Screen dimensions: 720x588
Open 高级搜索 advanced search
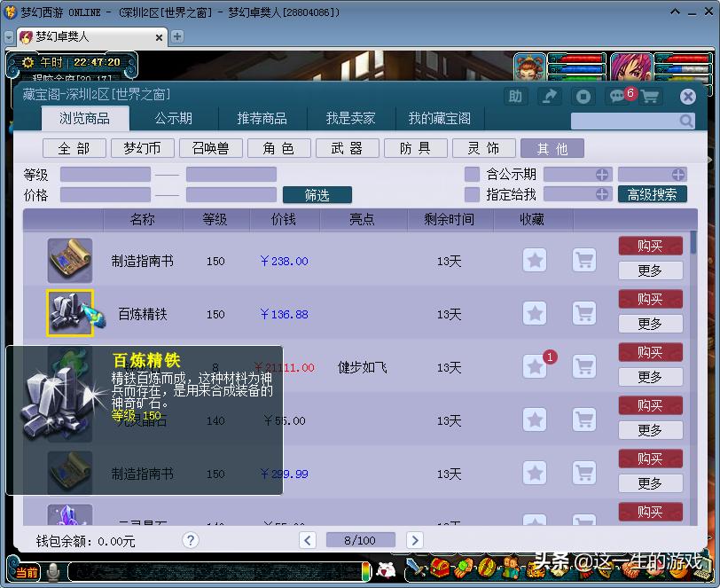coord(653,194)
